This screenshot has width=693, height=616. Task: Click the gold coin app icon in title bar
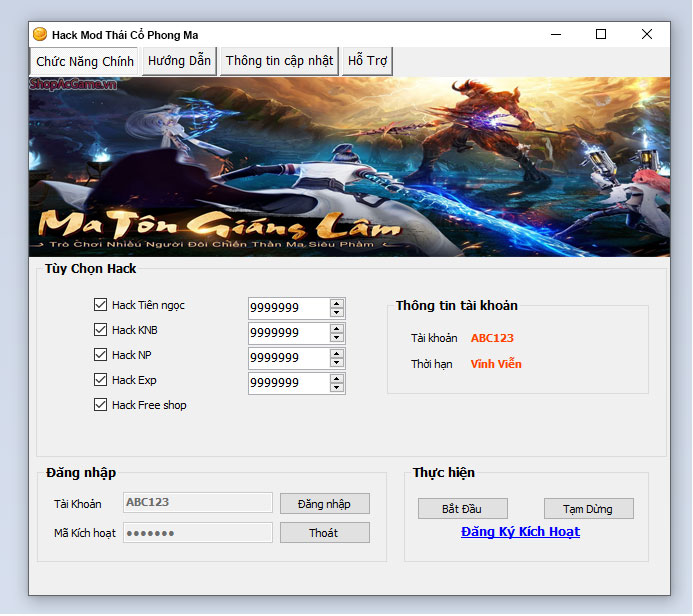point(40,34)
